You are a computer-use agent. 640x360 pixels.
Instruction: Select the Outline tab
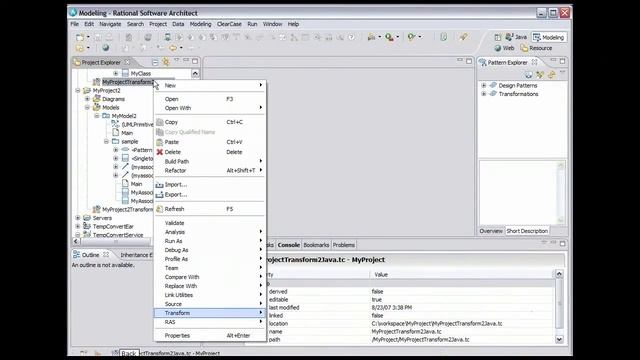pos(90,255)
